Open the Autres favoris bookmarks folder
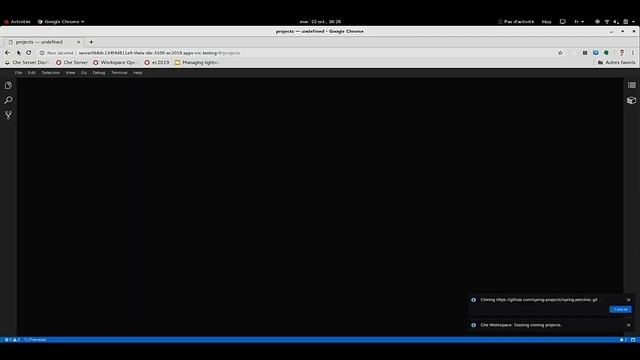The width and height of the screenshot is (640, 360). (x=616, y=62)
